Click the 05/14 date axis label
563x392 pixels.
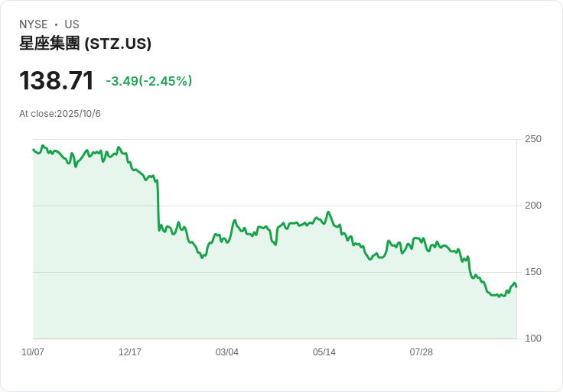tap(324, 352)
